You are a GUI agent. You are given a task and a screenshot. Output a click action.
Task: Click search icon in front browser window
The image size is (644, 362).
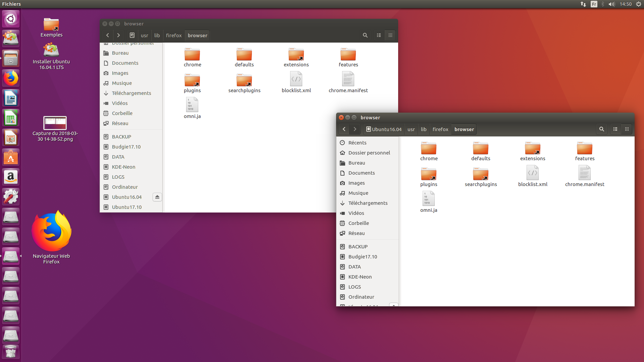(x=601, y=129)
